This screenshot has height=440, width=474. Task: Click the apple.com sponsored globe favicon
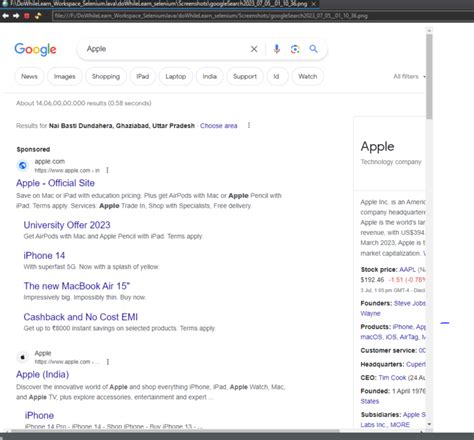coord(23,165)
